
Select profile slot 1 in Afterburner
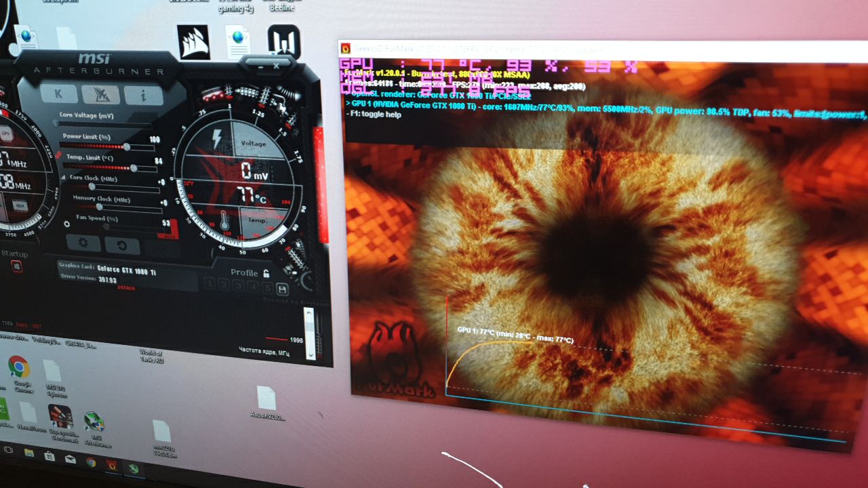pos(210,284)
